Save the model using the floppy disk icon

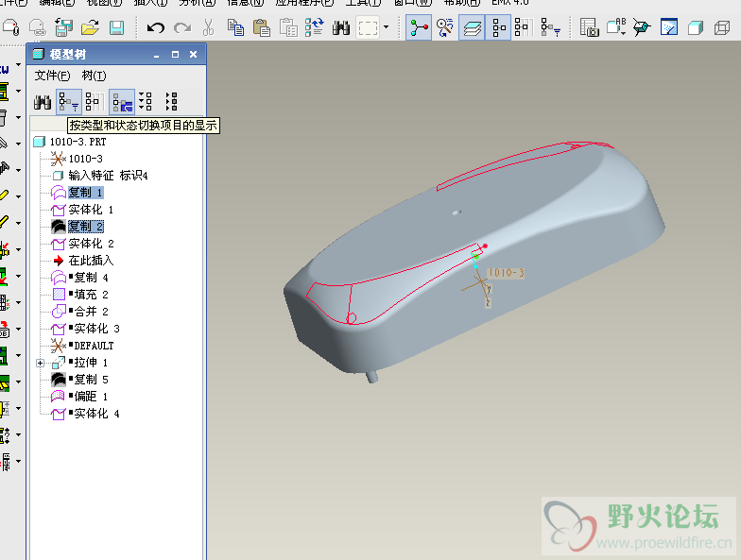point(117,28)
